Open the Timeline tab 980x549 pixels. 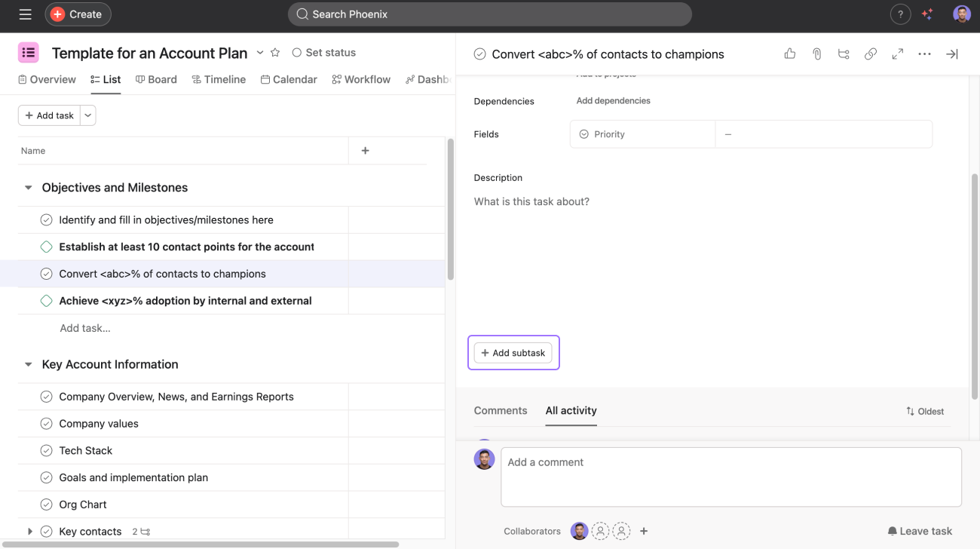[x=219, y=79]
